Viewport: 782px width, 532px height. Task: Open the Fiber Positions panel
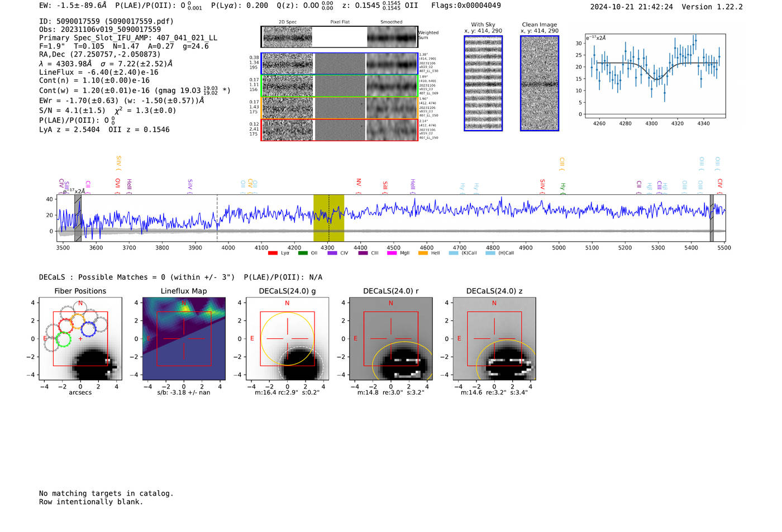[x=80, y=339]
